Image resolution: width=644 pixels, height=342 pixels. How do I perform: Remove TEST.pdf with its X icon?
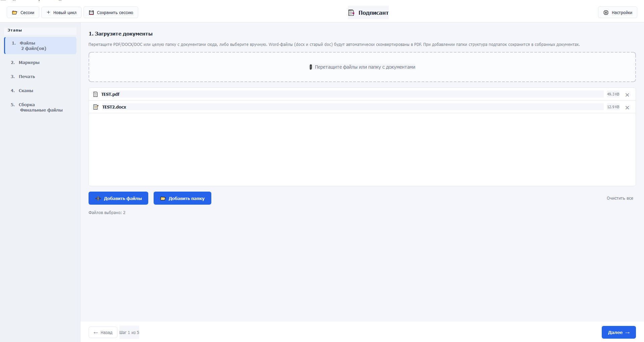coord(627,95)
